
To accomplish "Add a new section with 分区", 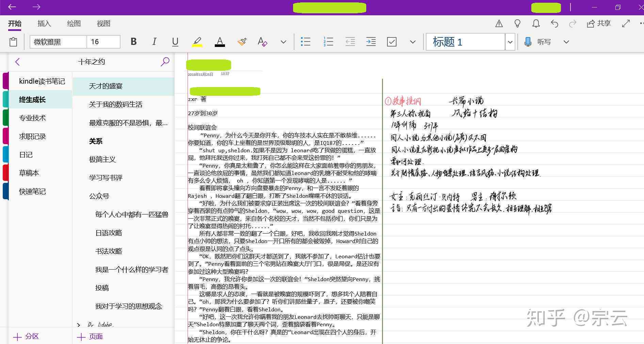I will coord(26,337).
